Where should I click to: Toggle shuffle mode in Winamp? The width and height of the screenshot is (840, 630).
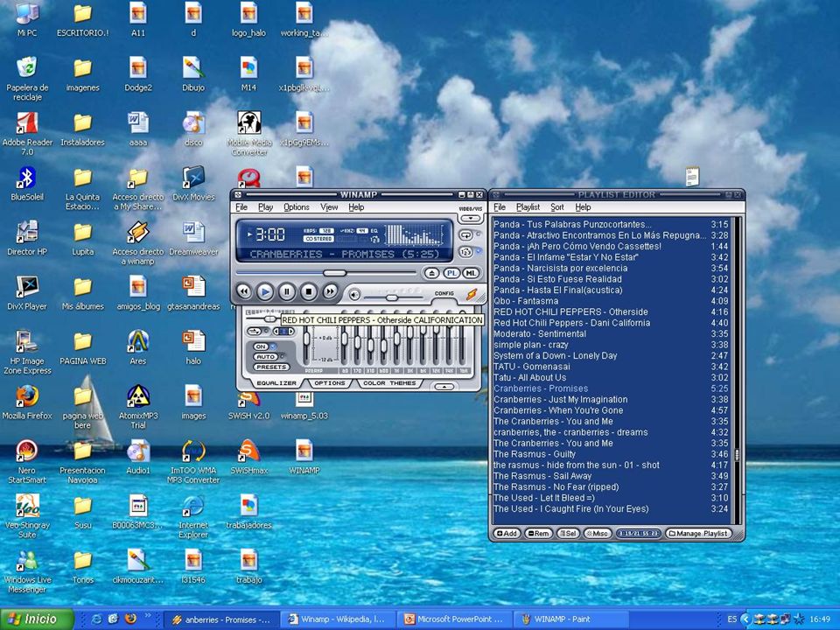tap(466, 251)
